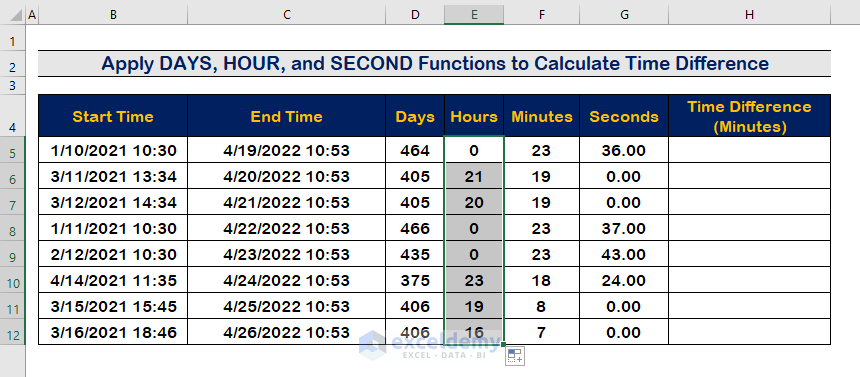
Task: Click empty Time Difference cell in row 5
Action: 749,150
